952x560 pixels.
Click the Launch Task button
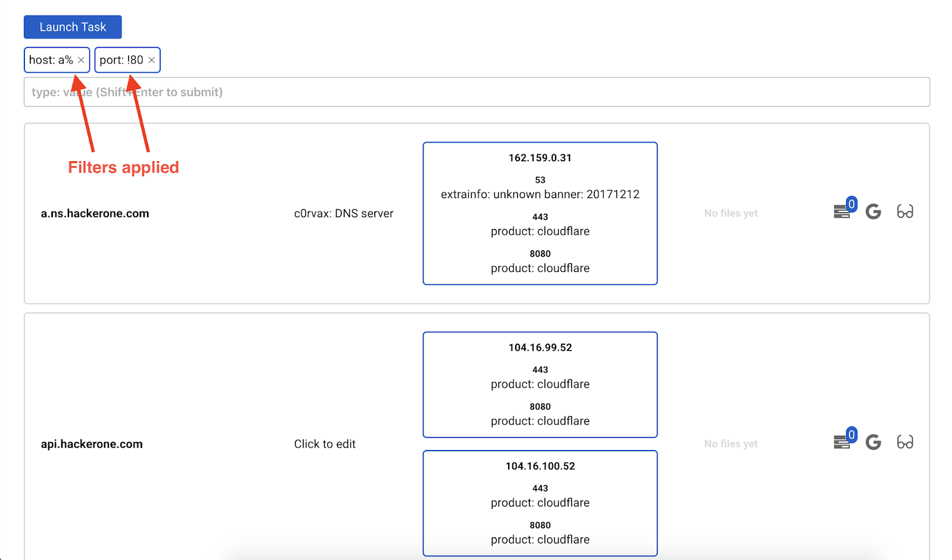tap(73, 27)
